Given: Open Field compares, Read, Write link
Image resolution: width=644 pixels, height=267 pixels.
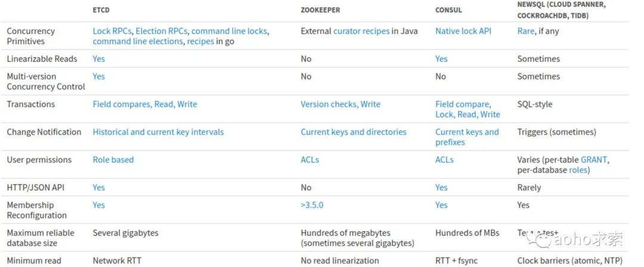Looking at the screenshot, I should tap(144, 104).
